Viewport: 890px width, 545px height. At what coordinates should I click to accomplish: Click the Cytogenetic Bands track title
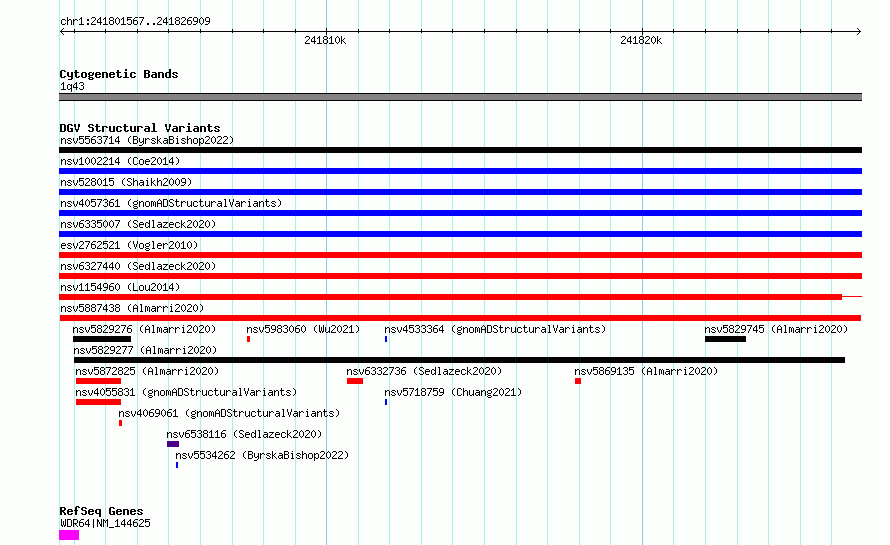click(119, 74)
